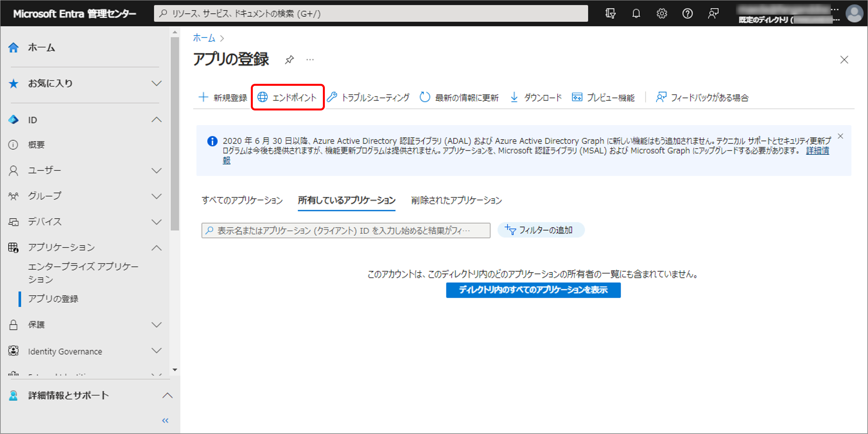Click ディレクトリ内のすべてのアプリケーションを表示 button

point(533,290)
